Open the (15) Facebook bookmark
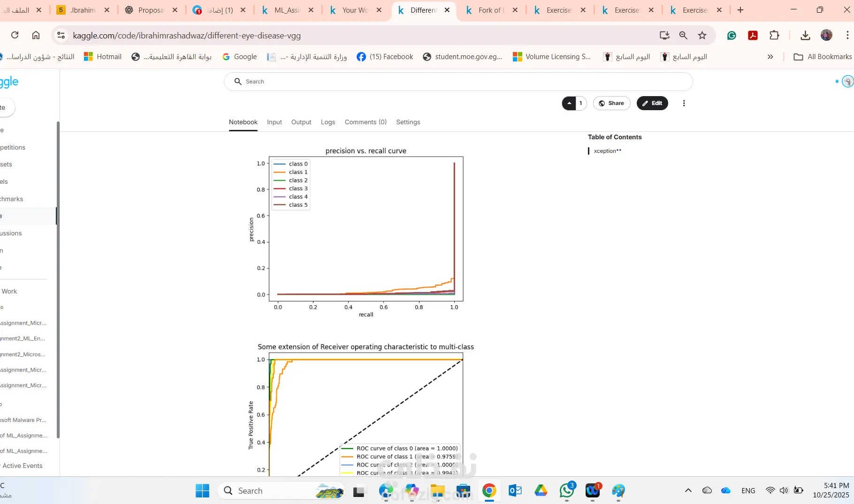 (385, 57)
